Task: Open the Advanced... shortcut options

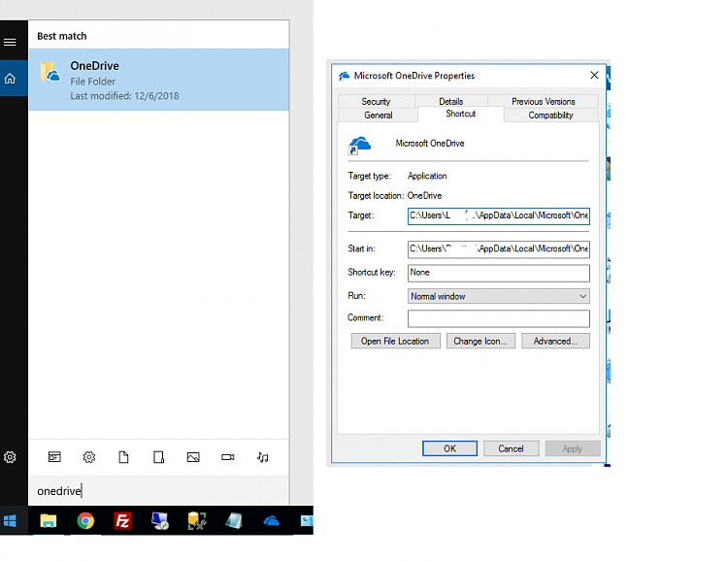Action: (555, 342)
